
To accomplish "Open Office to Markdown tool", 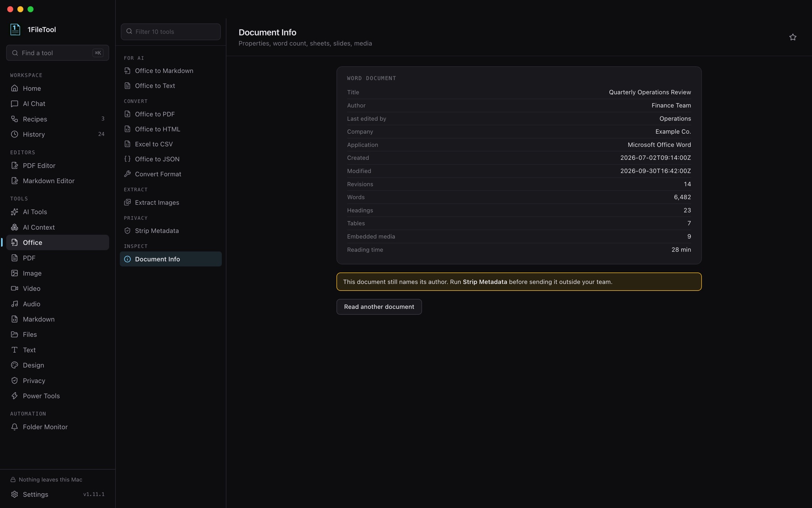I will [170, 71].
